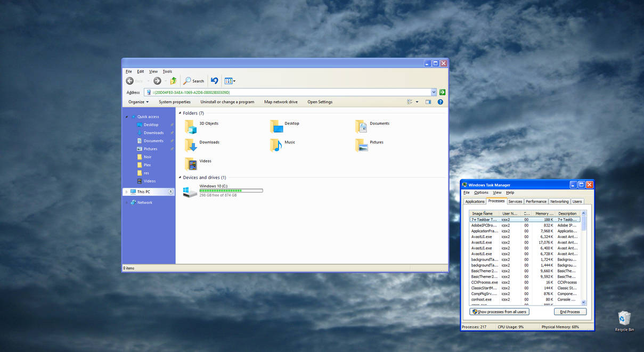Click the green Go arrow beside address bar

[442, 92]
